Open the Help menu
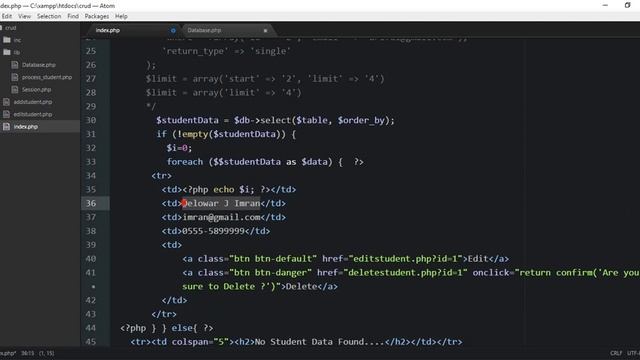 pos(121,16)
